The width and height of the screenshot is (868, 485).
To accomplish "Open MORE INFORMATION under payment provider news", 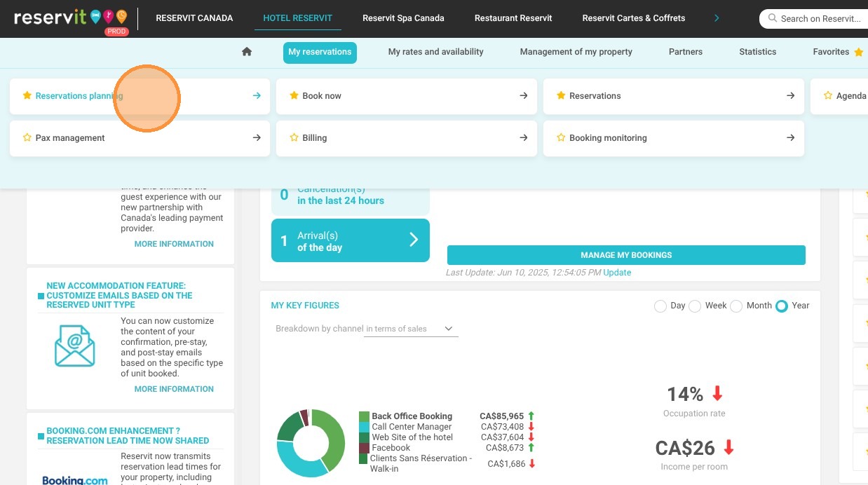I will tap(174, 244).
